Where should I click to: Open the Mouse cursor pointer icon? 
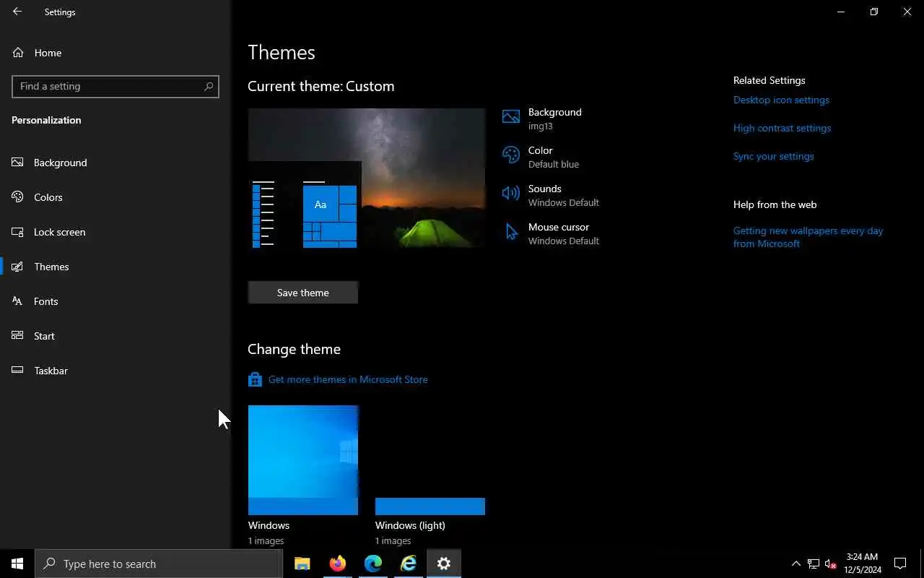pyautogui.click(x=511, y=231)
